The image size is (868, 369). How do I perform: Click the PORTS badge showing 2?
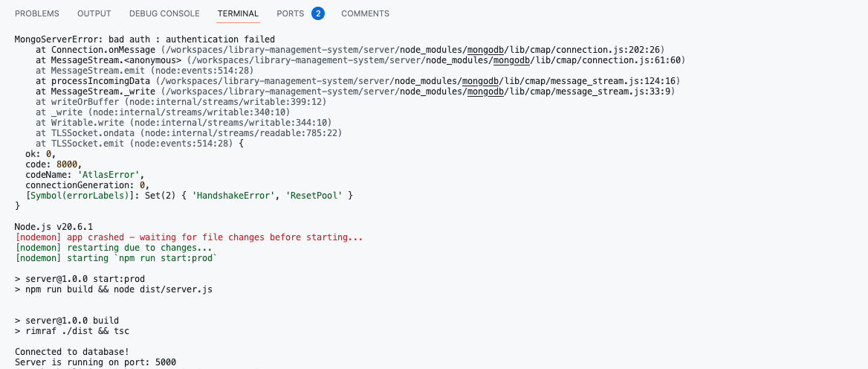(318, 13)
